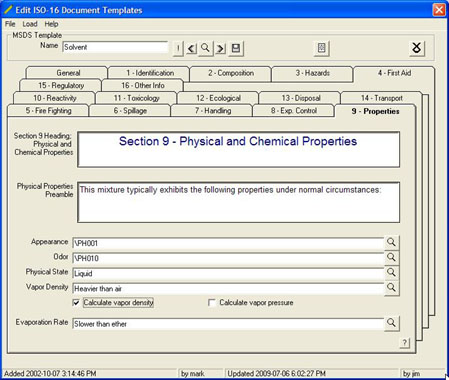The width and height of the screenshot is (449, 380).
Task: Switch to 13 - Disposal tab
Action: click(301, 98)
